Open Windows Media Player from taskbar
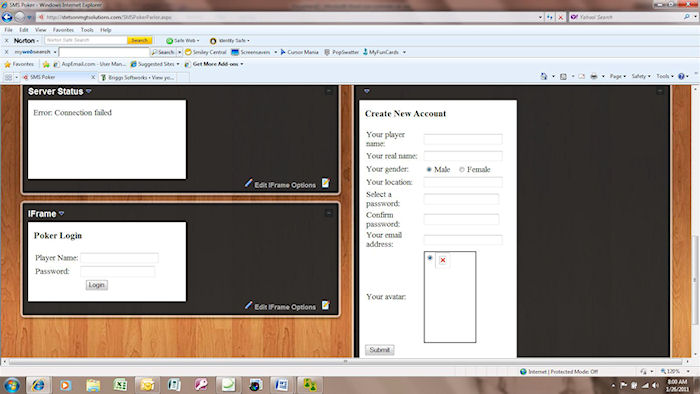The width and height of the screenshot is (700, 394). (66, 385)
